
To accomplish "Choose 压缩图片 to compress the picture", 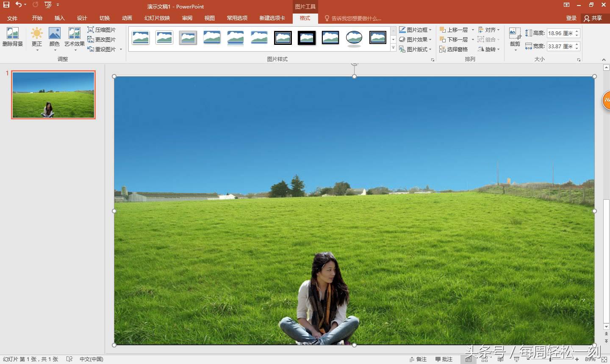I will (x=102, y=30).
